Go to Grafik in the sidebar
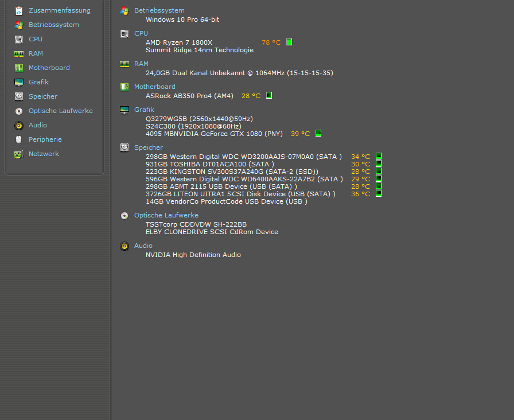 click(x=38, y=82)
